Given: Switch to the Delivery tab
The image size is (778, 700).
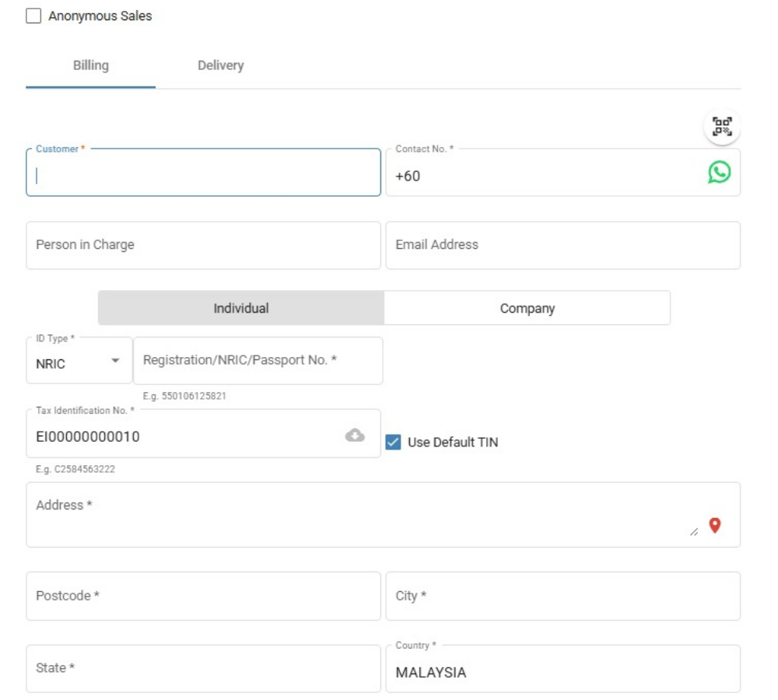Looking at the screenshot, I should pyautogui.click(x=220, y=65).
